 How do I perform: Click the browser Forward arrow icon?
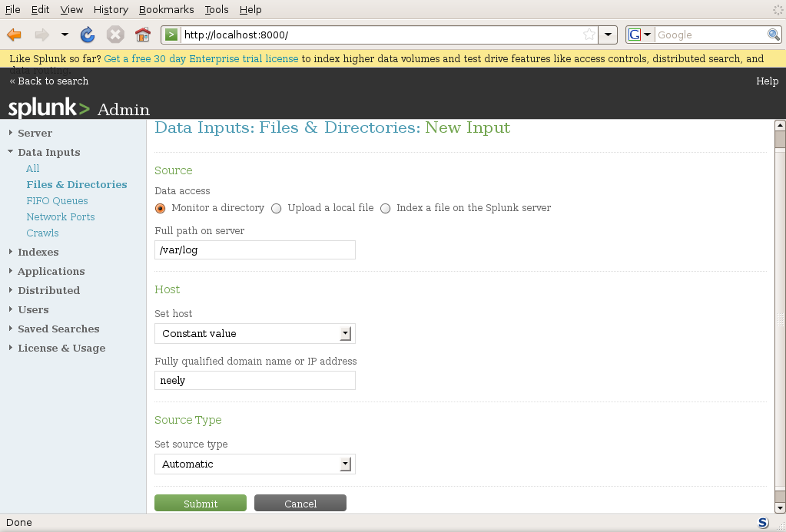(x=41, y=35)
